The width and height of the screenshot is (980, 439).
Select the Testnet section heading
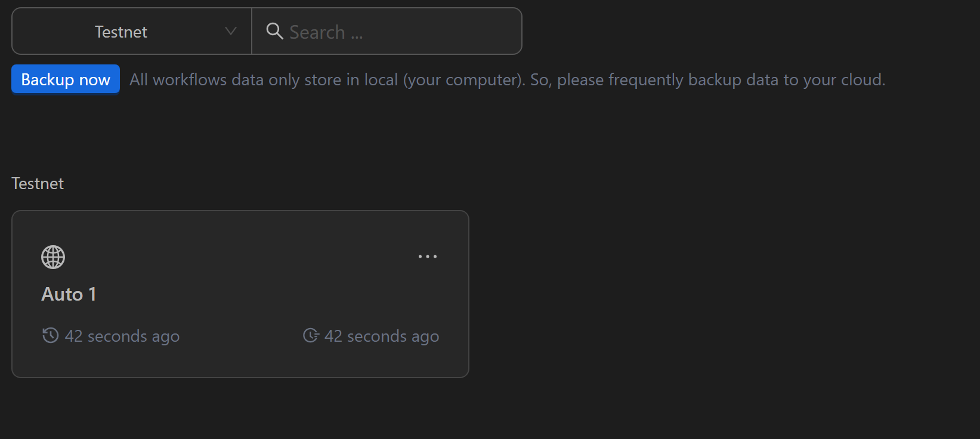38,184
